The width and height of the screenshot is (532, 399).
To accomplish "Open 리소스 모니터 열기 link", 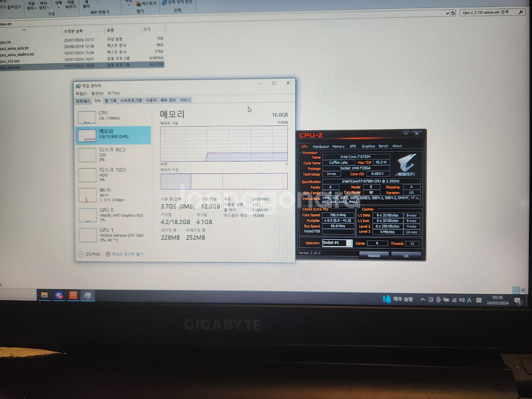I will pos(124,254).
